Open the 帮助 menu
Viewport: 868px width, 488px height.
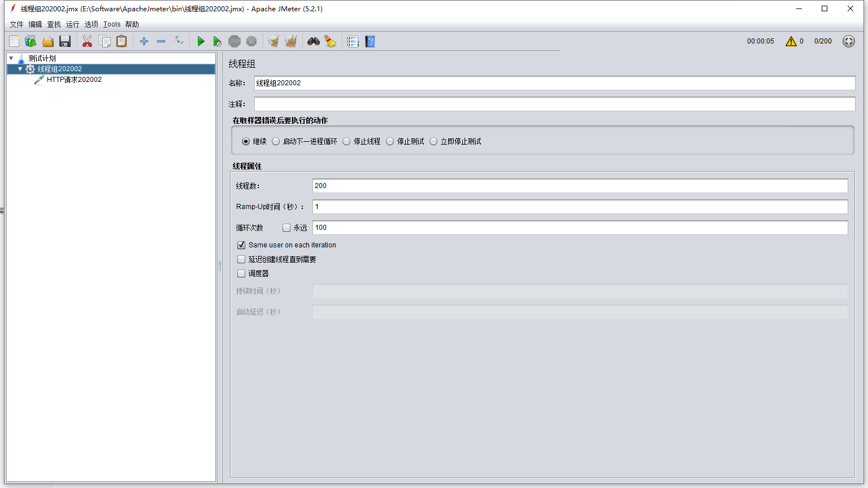click(x=132, y=24)
